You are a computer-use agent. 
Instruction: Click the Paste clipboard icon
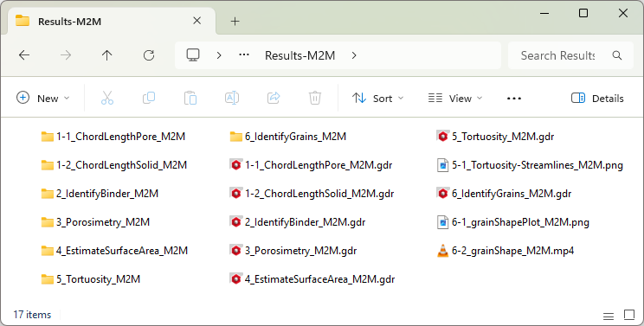pos(190,98)
